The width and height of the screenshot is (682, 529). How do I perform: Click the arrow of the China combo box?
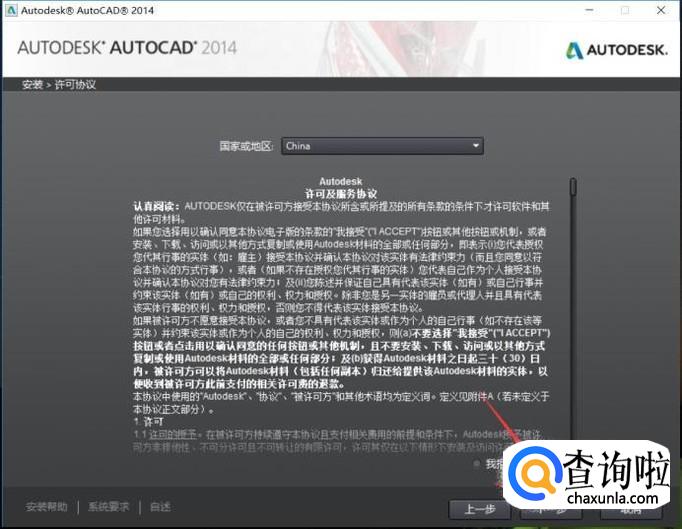[476, 145]
